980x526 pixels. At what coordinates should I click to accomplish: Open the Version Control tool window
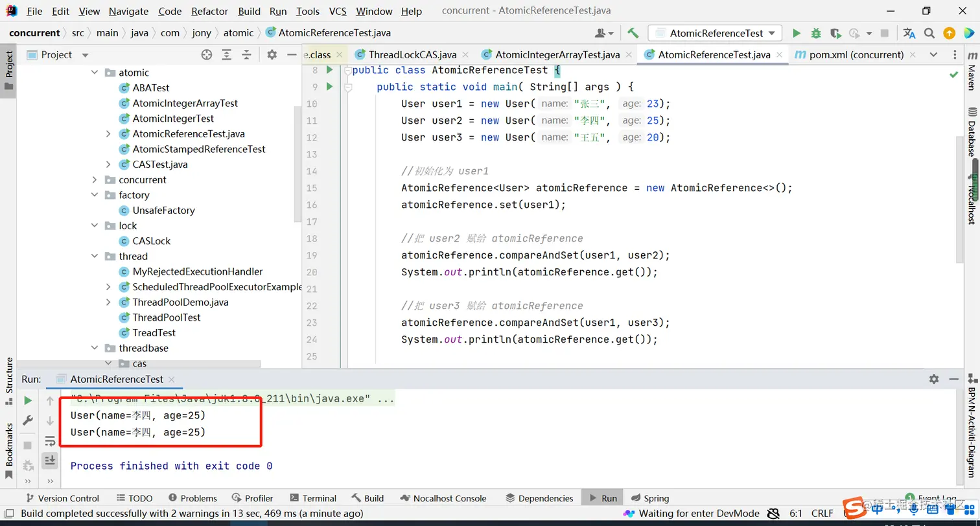(62, 498)
